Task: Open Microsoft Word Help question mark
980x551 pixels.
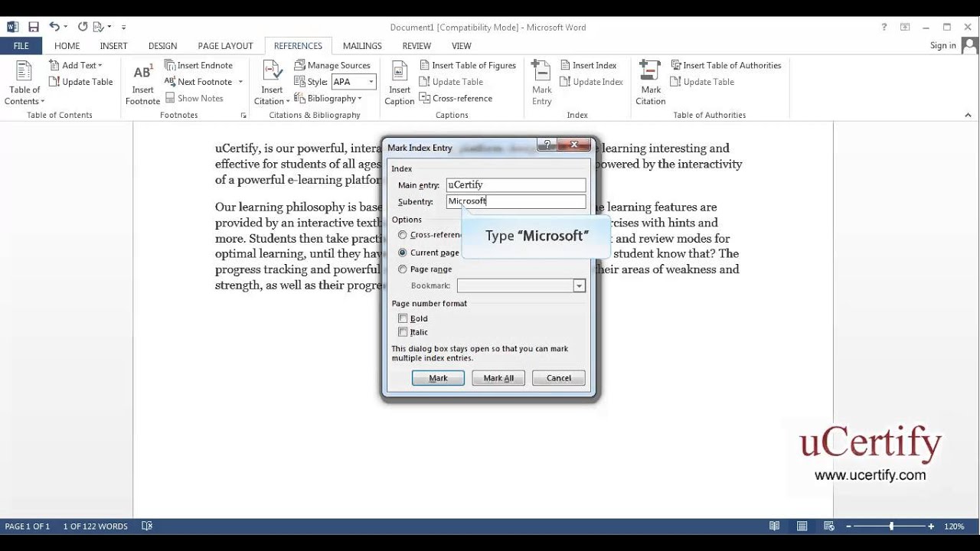Action: 884,27
